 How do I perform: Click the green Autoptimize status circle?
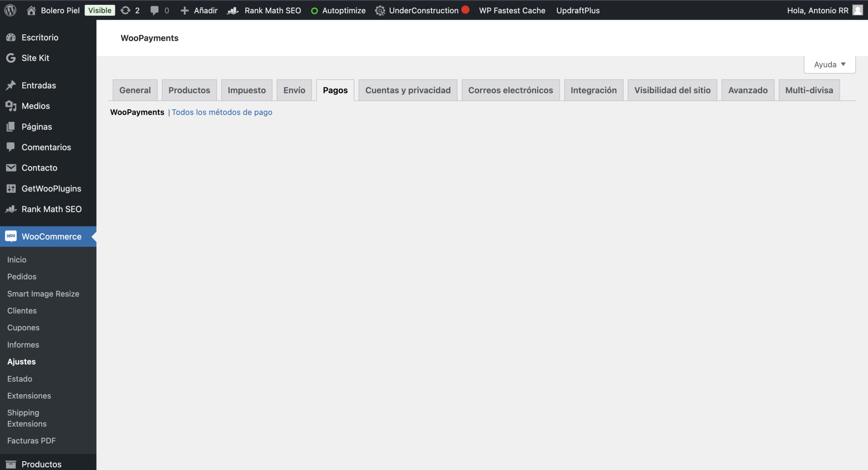(314, 11)
